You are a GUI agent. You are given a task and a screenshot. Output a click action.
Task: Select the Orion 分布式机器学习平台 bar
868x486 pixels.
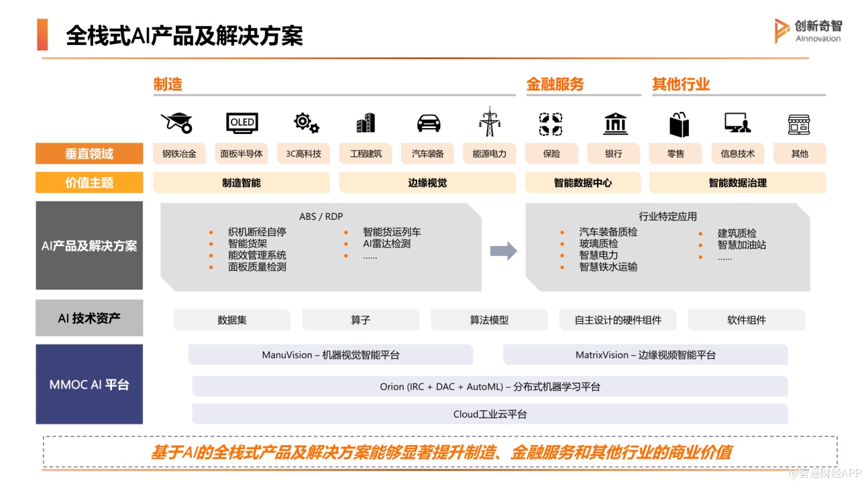pos(490,386)
